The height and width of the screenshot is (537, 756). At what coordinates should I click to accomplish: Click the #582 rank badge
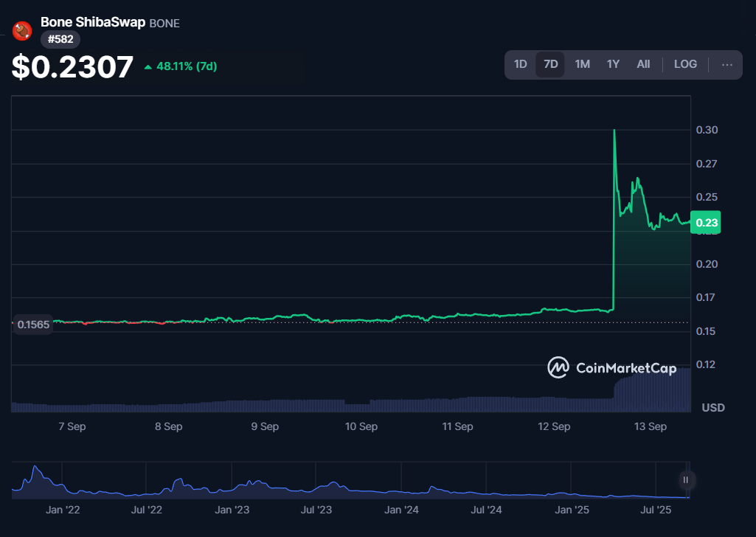(x=60, y=40)
